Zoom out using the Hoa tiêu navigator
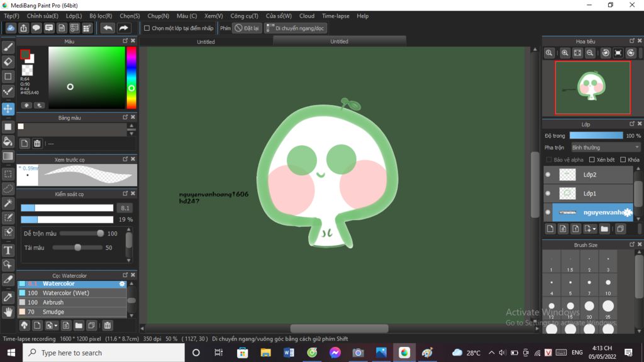This screenshot has height=362, width=644. tap(590, 53)
